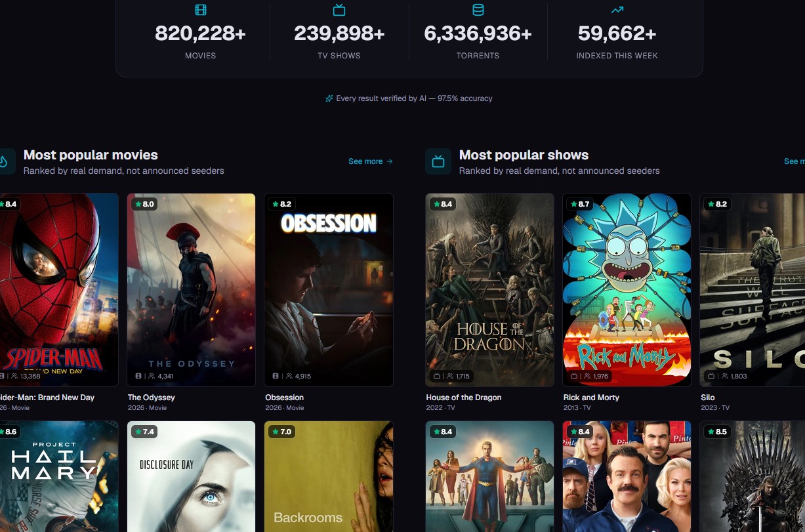This screenshot has height=532, width=805.
Task: Open the Disclosure Day movie poster
Action: click(191, 476)
